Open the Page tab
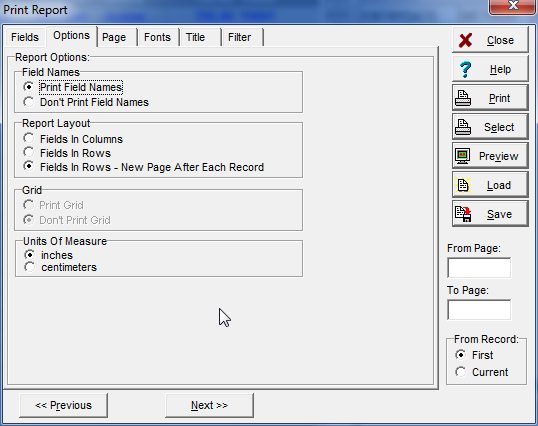538x426 pixels. click(114, 37)
